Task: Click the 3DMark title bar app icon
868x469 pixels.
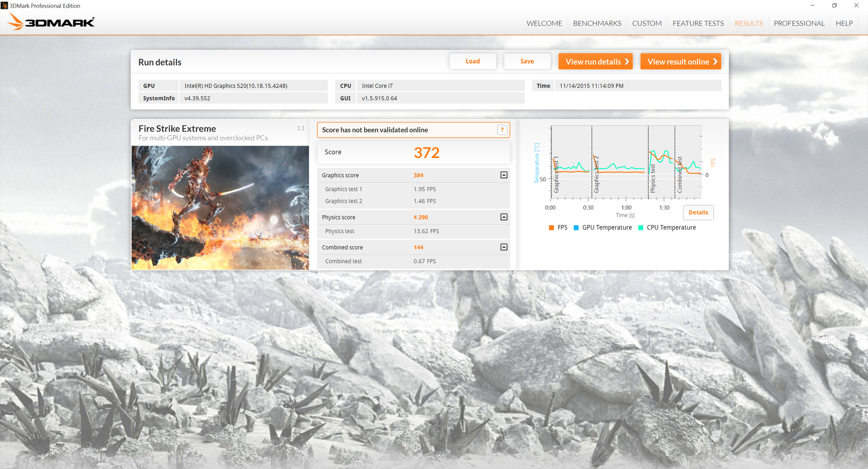Action: click(5, 5)
